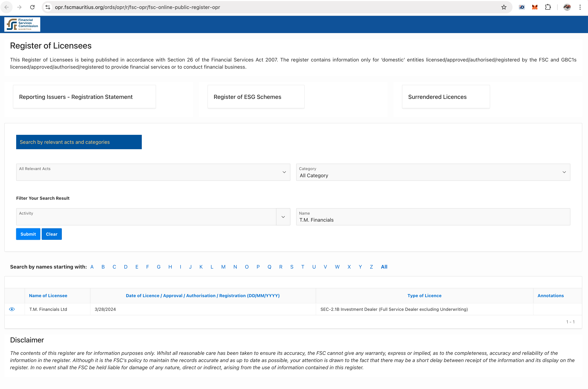Open the ID extension icon
Viewport: 588px width, 389px height.
point(522,7)
